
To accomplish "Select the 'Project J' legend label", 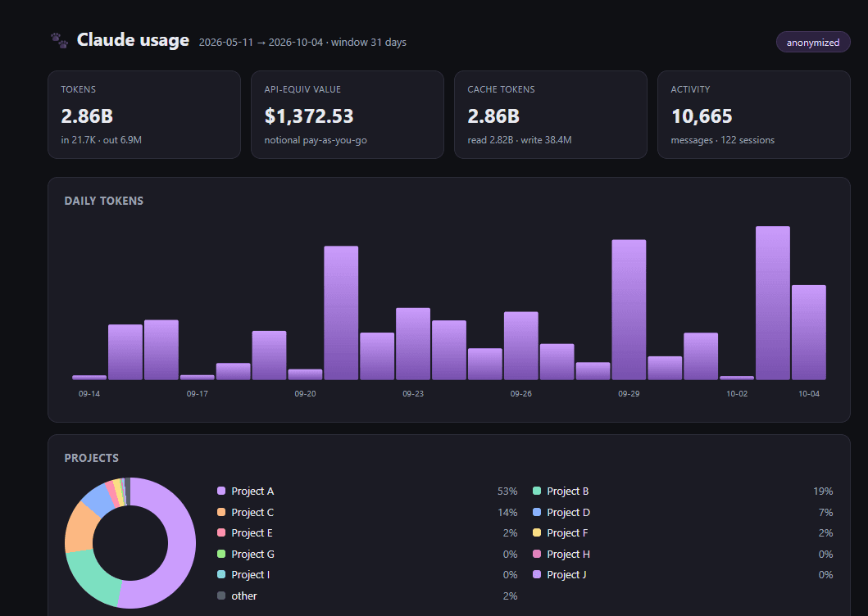I will [x=567, y=574].
